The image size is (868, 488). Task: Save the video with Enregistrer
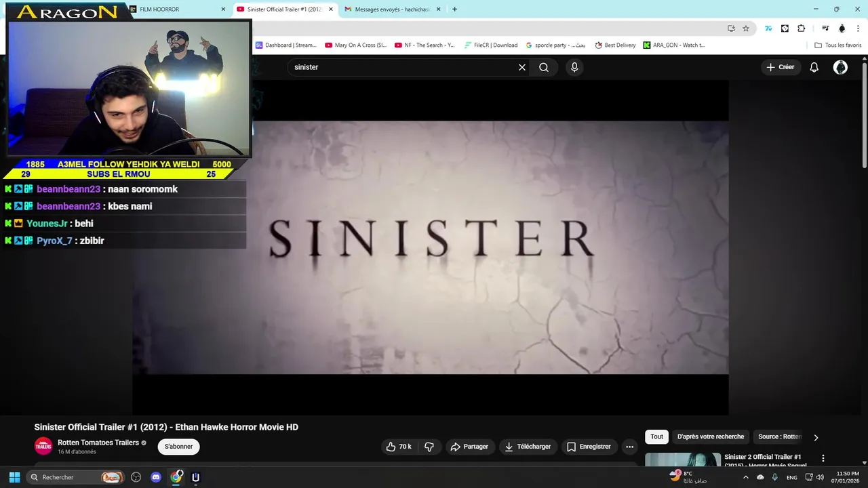589,447
